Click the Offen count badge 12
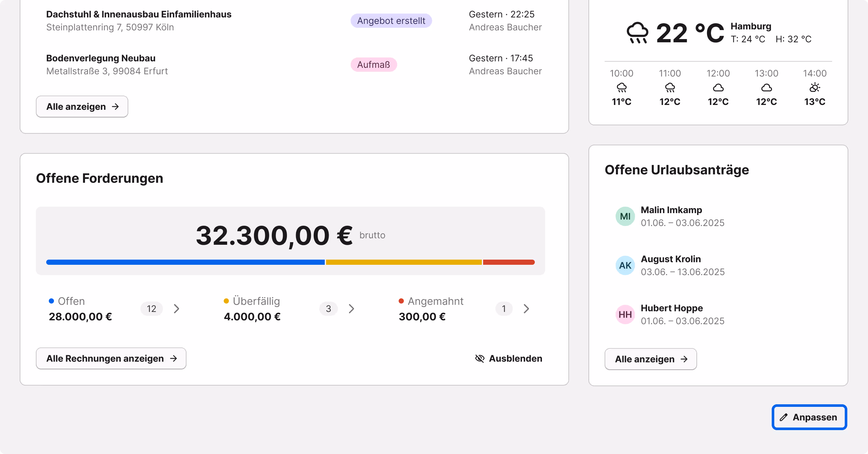Image resolution: width=868 pixels, height=454 pixels. (151, 309)
